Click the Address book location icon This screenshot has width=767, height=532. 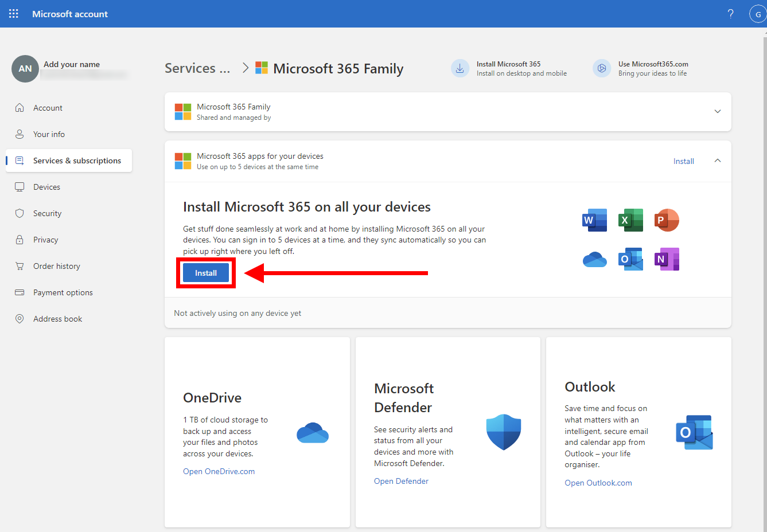point(20,319)
